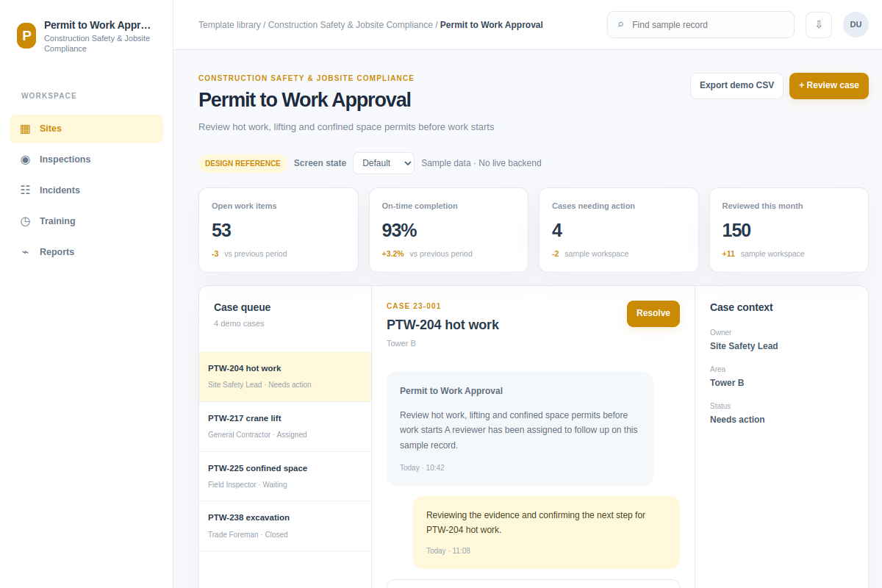Select PTW-225 confined space case
The height and width of the screenshot is (588, 882).
coord(285,476)
